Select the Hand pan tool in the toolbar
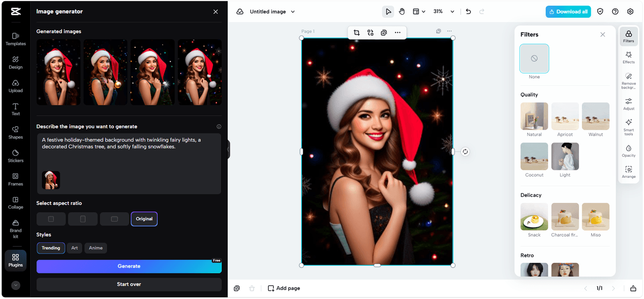 pos(402,11)
